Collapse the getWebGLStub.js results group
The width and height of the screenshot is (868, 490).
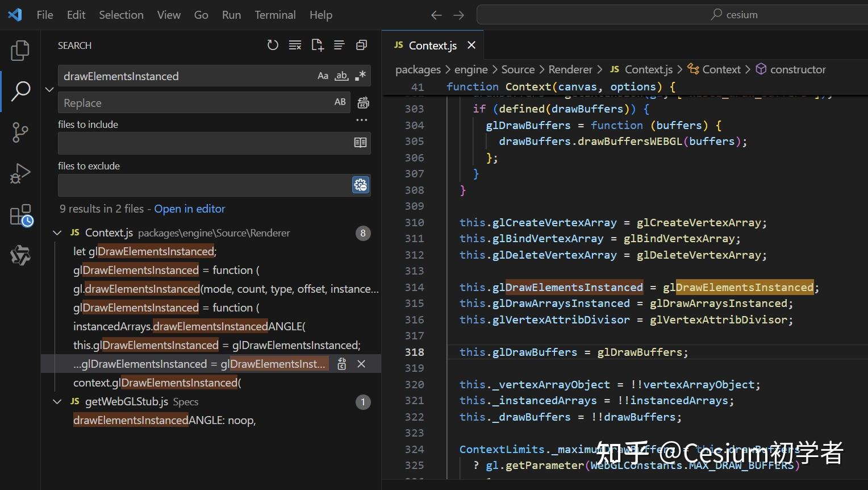[x=57, y=402]
